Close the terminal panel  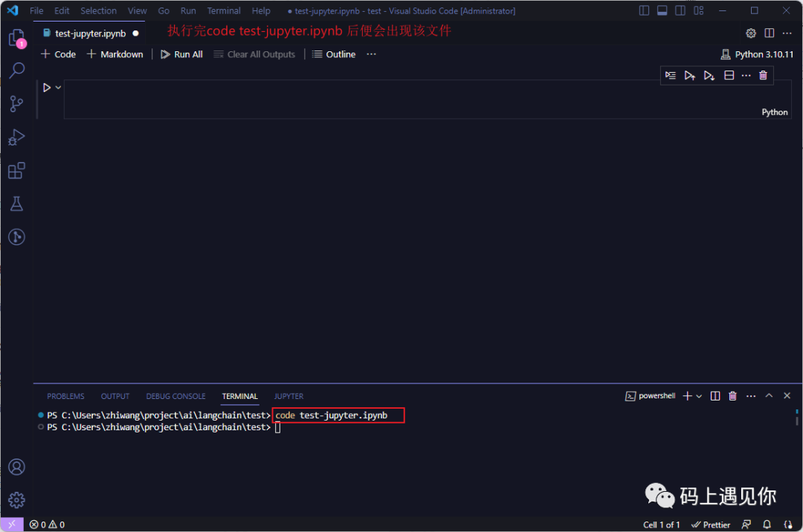click(x=787, y=395)
